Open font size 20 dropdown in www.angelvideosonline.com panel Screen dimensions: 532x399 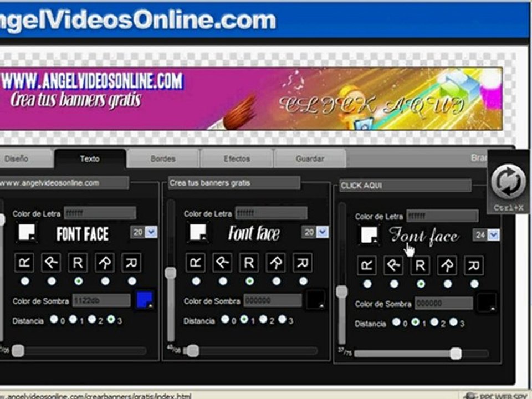(x=151, y=232)
